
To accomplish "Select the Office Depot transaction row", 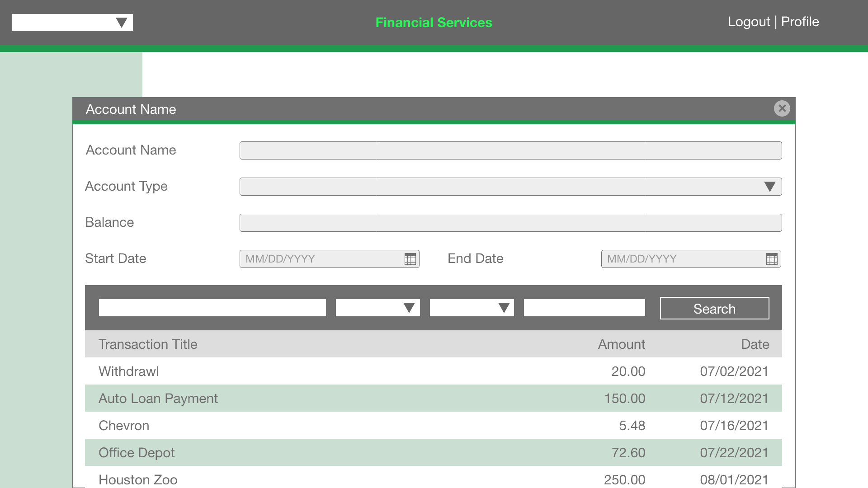I will click(x=316, y=452).
